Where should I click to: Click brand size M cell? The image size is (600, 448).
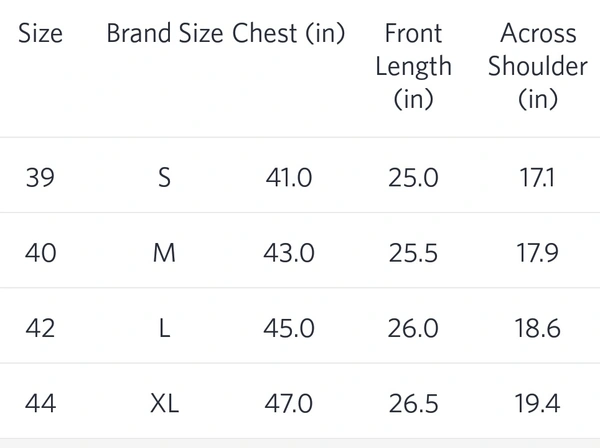coord(165,253)
